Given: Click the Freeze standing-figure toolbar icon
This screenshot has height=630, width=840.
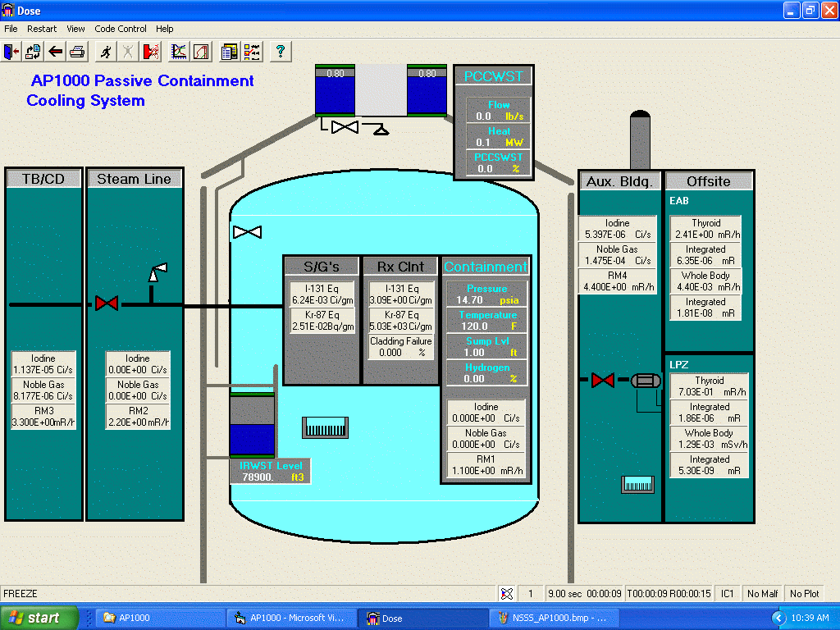Looking at the screenshot, I should pyautogui.click(x=128, y=52).
